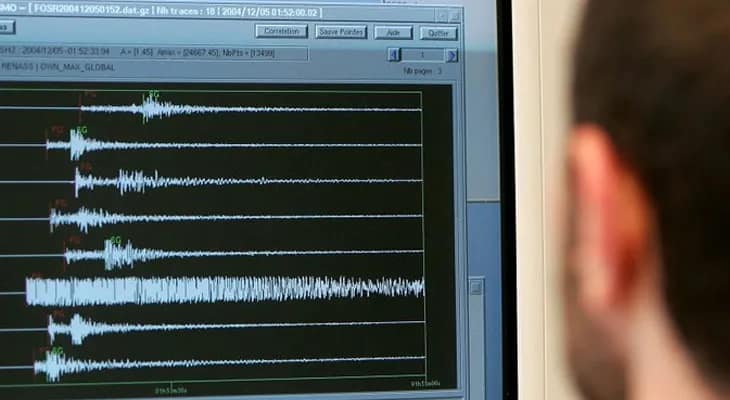This screenshot has height=400, width=730.
Task: Select the red PG marker on the third trace
Action: tap(87, 165)
